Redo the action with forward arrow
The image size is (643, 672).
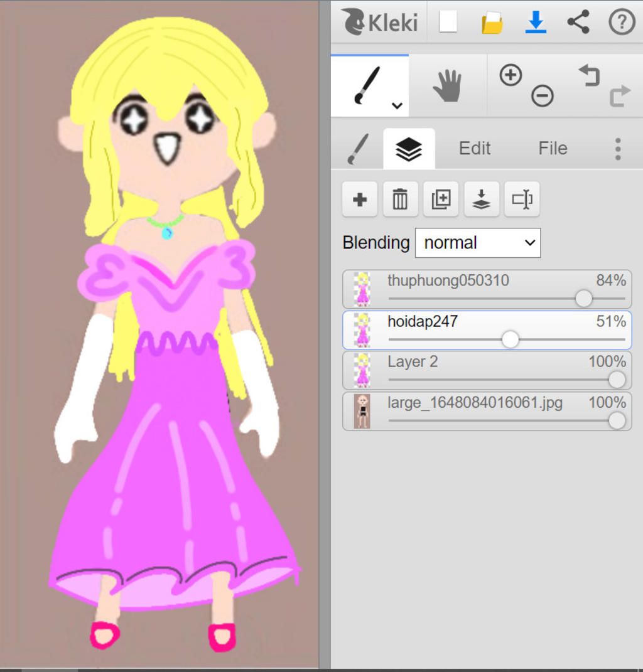[620, 95]
